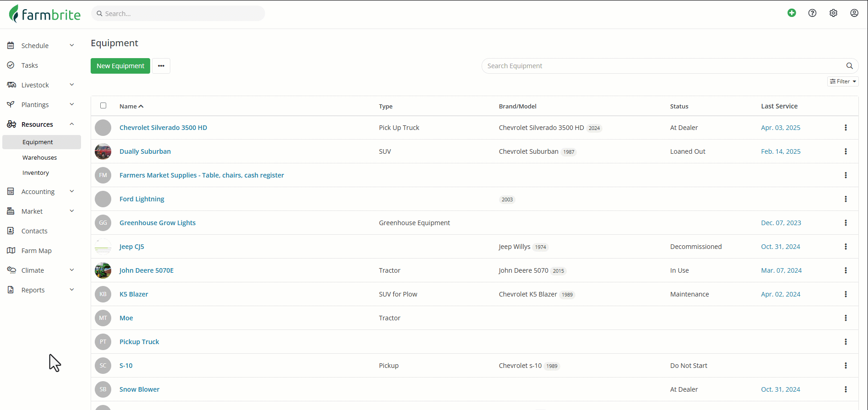The height and width of the screenshot is (410, 868).
Task: Open the Filter dropdown
Action: pos(843,81)
